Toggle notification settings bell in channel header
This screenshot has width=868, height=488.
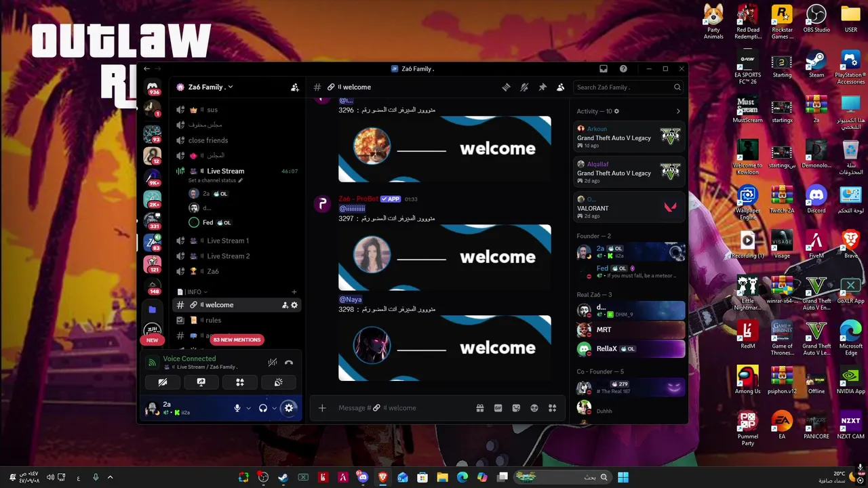[524, 87]
